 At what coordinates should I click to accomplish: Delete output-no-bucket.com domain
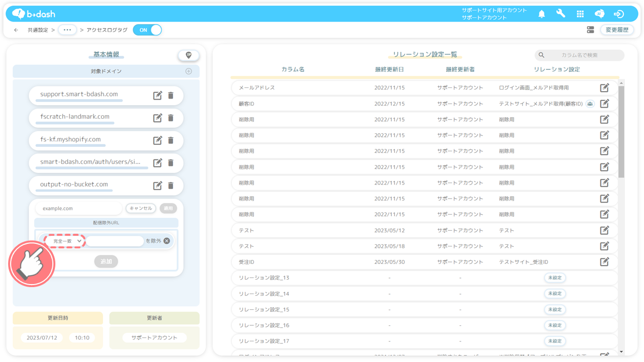point(171,186)
